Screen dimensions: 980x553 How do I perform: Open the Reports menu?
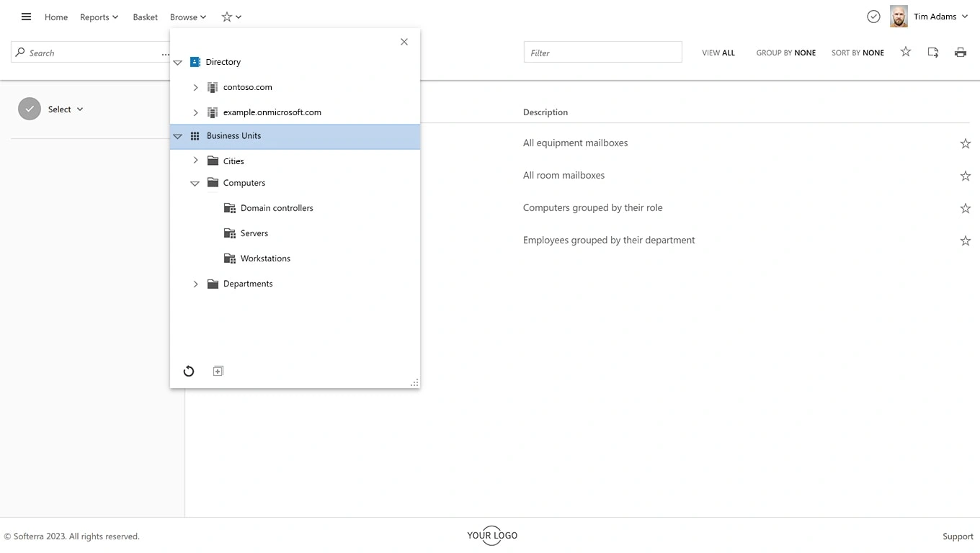coord(99,17)
